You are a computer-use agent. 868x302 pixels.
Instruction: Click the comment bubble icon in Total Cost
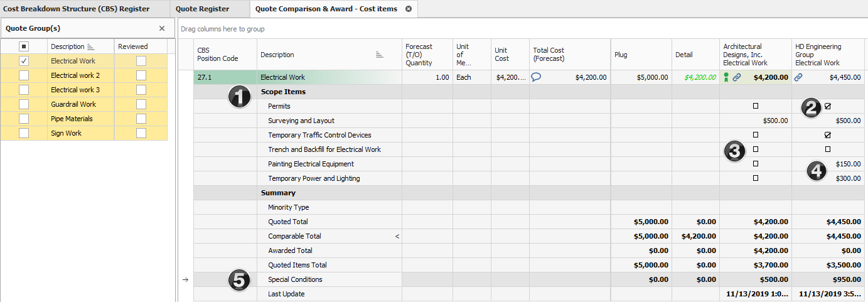click(537, 77)
